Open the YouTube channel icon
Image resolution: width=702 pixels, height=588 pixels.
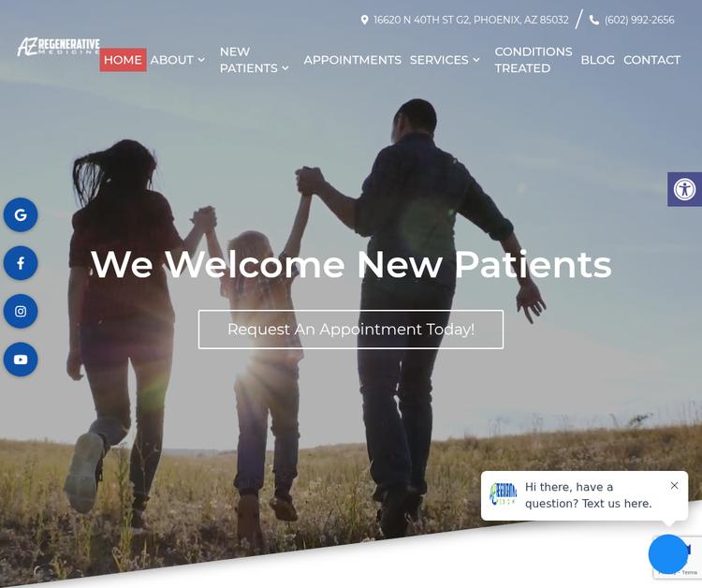(21, 360)
